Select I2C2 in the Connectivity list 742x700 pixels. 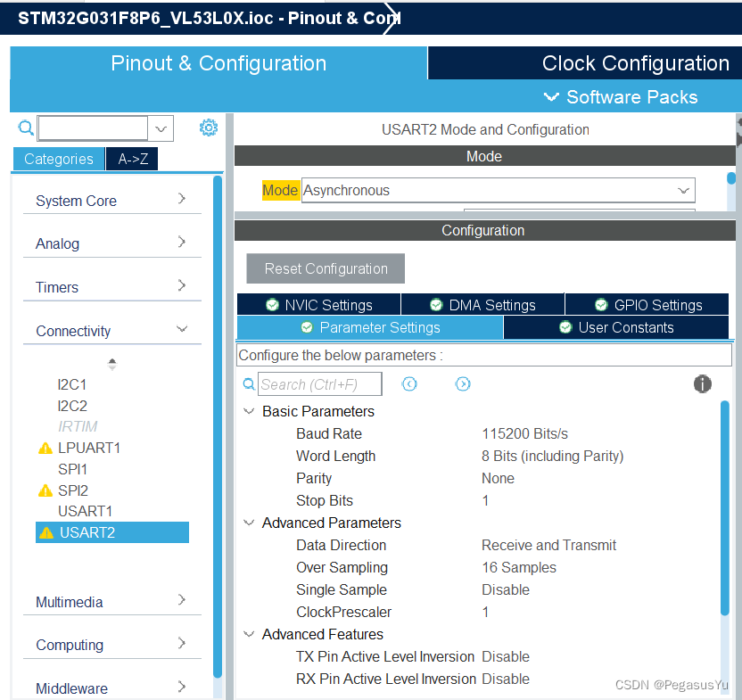click(x=72, y=406)
